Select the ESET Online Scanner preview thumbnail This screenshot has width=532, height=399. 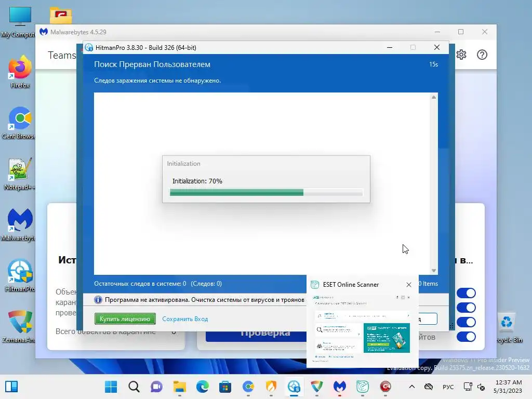coord(362,328)
